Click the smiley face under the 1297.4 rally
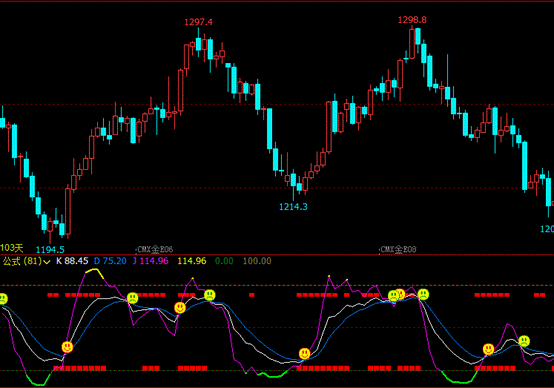Viewport: 554px width, 388px height. [x=180, y=308]
